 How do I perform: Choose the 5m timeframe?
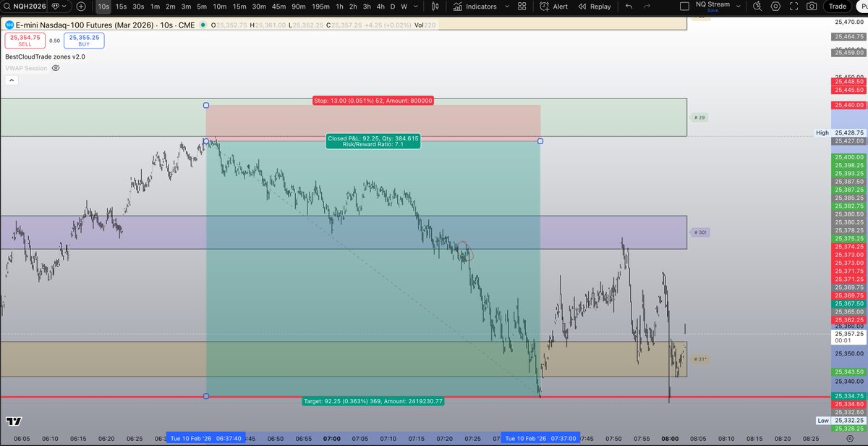click(203, 7)
